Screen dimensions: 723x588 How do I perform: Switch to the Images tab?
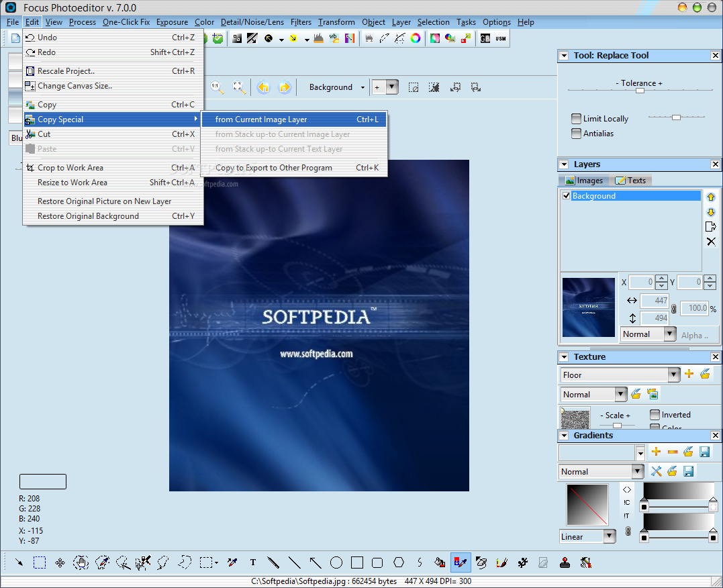pyautogui.click(x=584, y=181)
